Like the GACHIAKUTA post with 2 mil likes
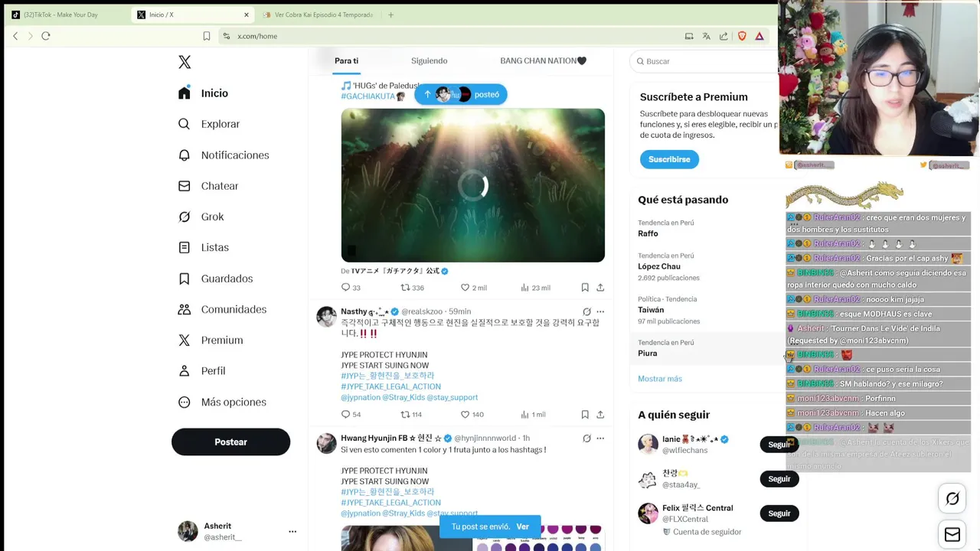This screenshot has height=551, width=980. 473,288
